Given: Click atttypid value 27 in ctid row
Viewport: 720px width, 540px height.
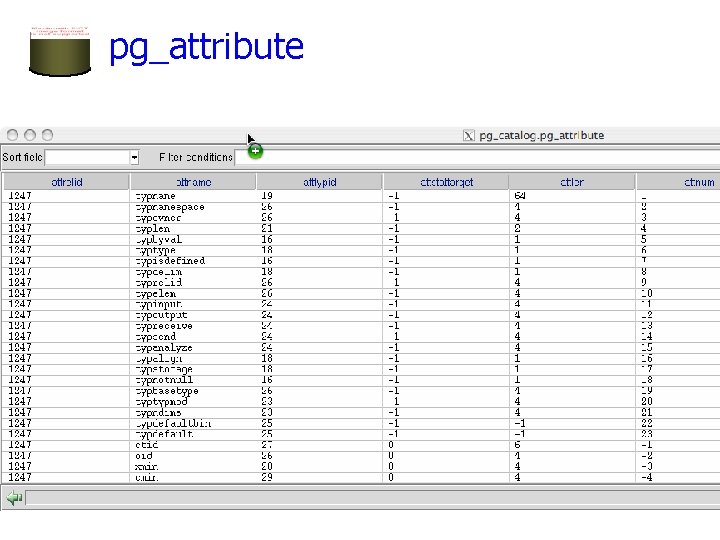Looking at the screenshot, I should coord(267,445).
